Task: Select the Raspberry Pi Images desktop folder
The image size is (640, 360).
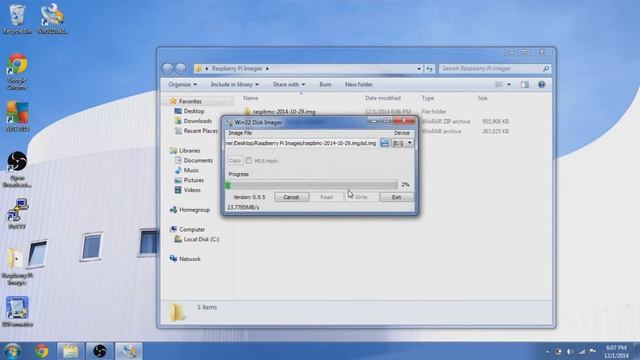Action: pyautogui.click(x=17, y=266)
